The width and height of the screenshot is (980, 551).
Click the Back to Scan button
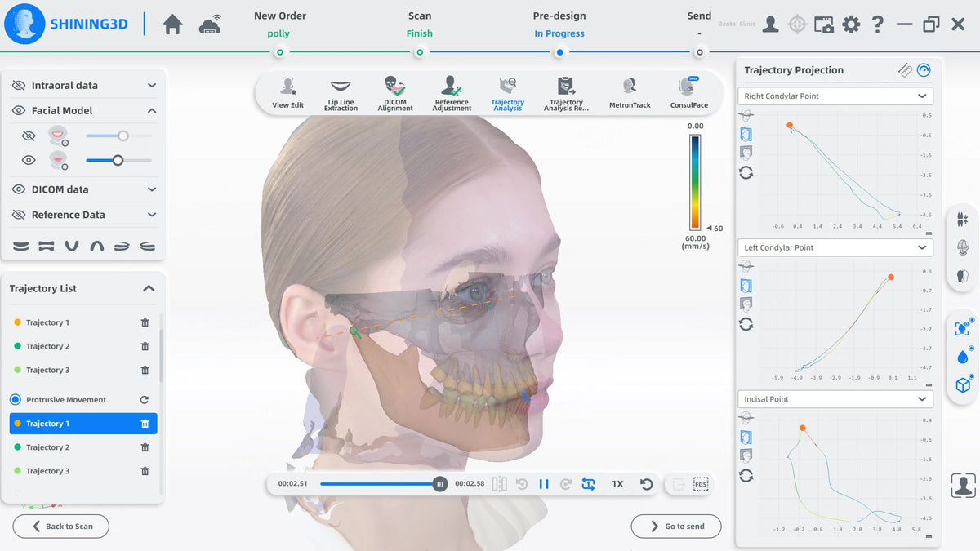pos(60,527)
